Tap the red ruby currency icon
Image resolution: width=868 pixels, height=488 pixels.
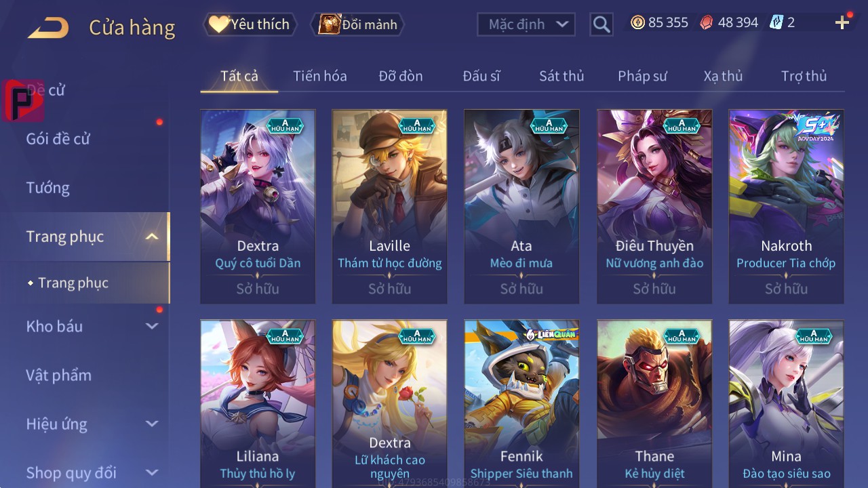click(x=707, y=22)
